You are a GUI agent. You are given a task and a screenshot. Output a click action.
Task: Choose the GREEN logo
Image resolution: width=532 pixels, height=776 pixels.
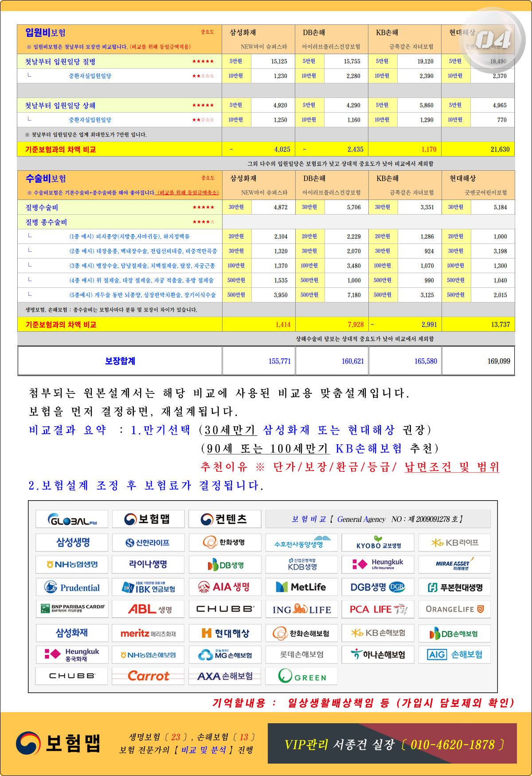point(301,676)
